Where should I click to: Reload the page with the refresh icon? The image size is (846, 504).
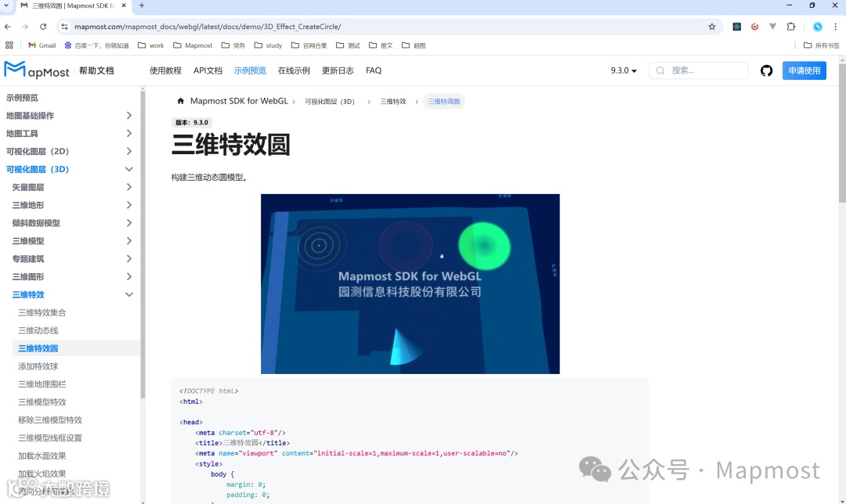coord(43,27)
